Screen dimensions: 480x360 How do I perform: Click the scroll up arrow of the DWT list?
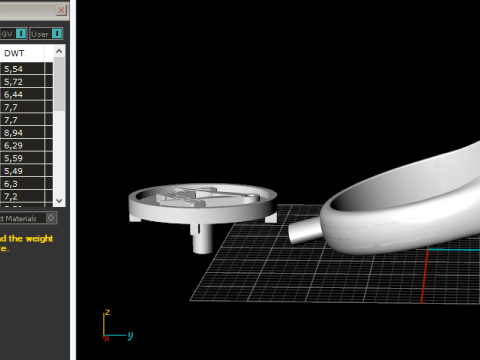pos(59,51)
